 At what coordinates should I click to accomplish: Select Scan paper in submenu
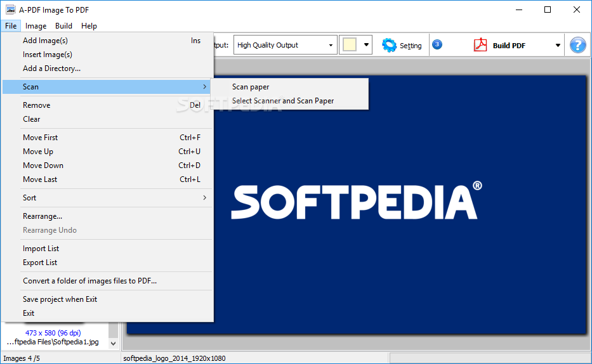click(x=289, y=87)
